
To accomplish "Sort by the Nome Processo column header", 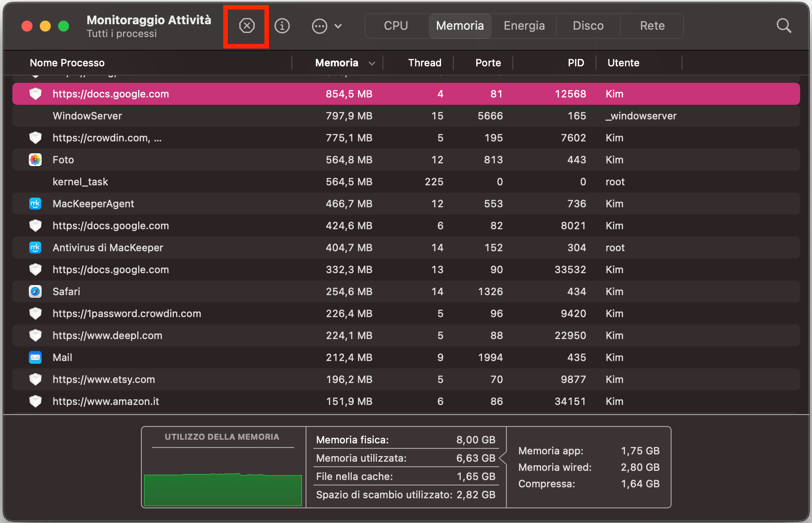I will coord(67,63).
